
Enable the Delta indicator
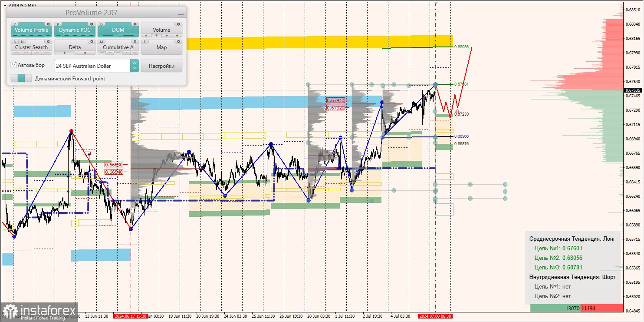[x=75, y=47]
